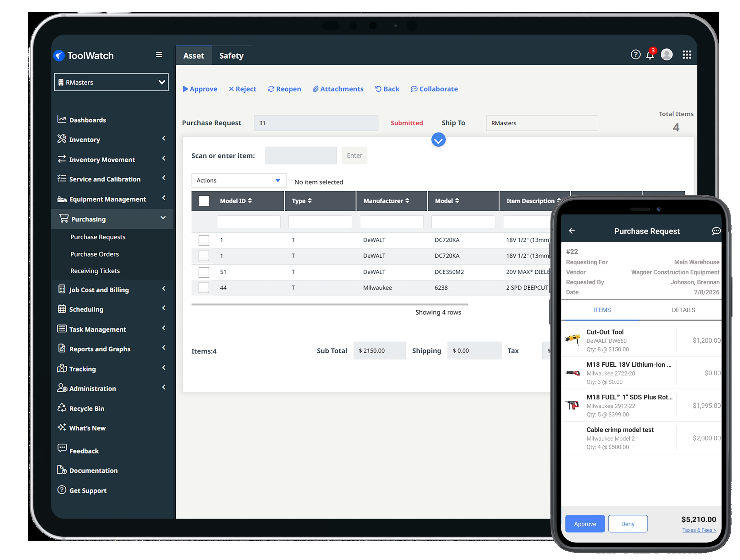Screen dimensions: 740x560
Task: Expand the Inventory Movement menu
Action: click(x=164, y=159)
